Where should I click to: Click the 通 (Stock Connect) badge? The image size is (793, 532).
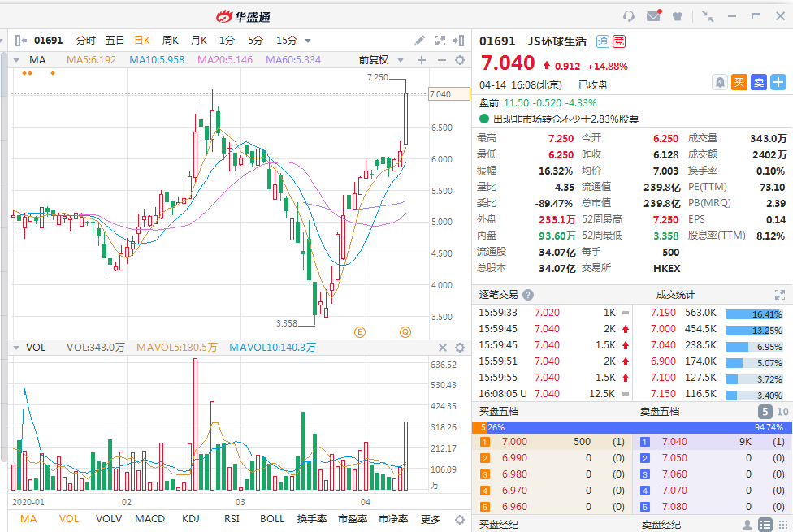tap(602, 41)
